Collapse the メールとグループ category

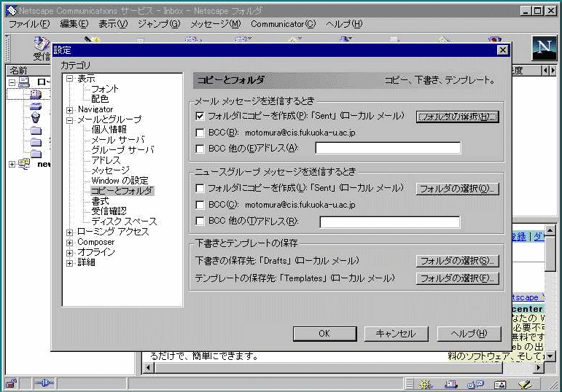69,120
